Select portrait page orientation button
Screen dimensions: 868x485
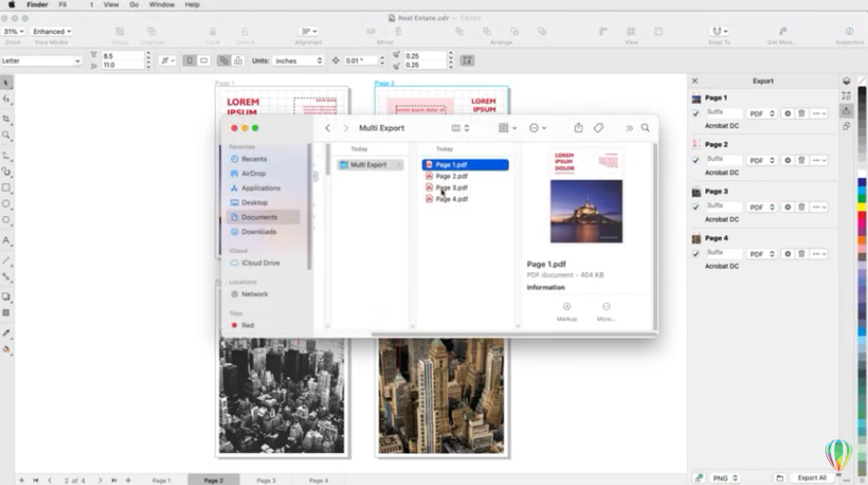coord(190,60)
